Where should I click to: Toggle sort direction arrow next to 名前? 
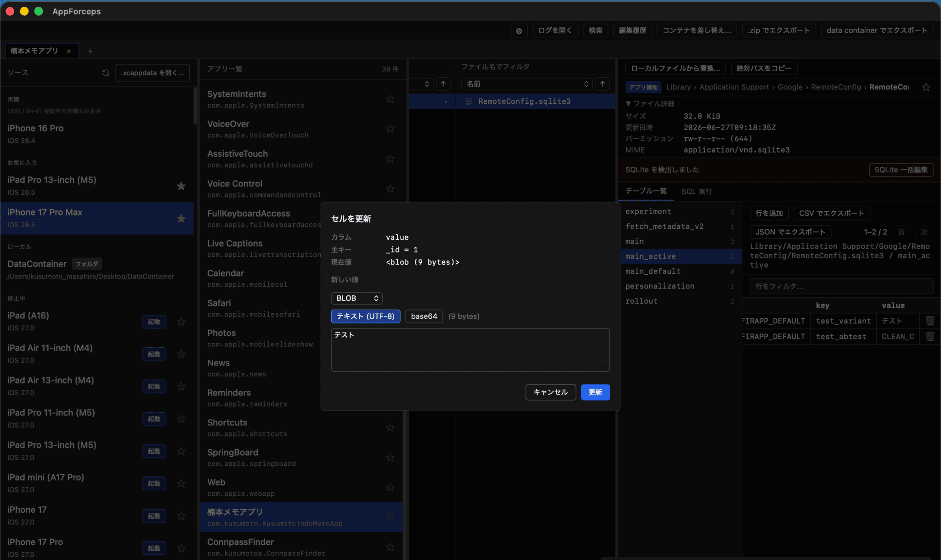(602, 84)
